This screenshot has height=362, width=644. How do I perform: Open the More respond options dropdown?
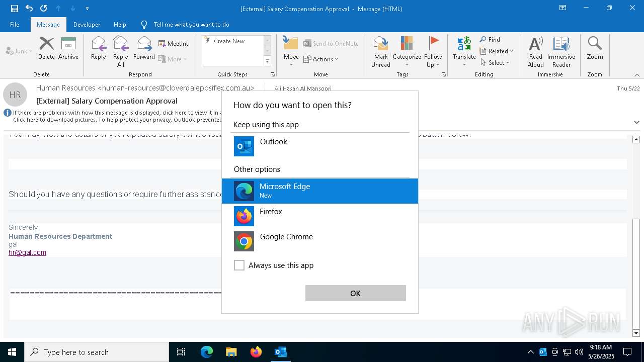pyautogui.click(x=173, y=59)
